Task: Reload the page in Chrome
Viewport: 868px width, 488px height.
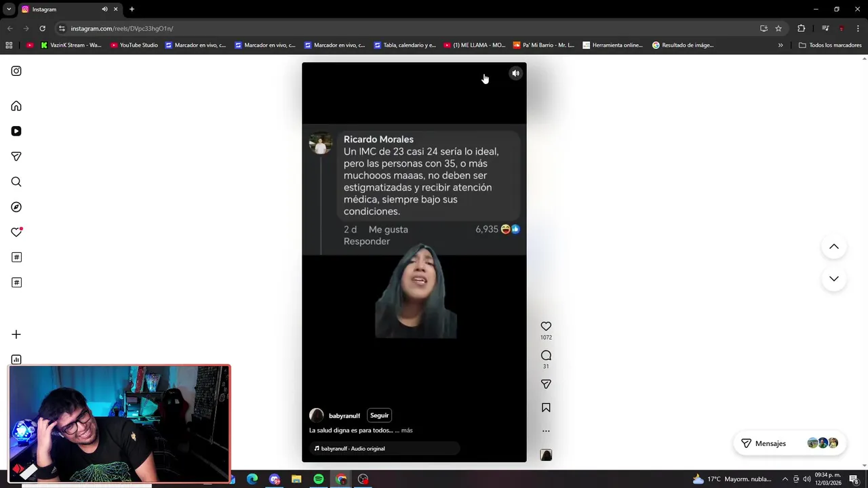Action: pos(42,28)
